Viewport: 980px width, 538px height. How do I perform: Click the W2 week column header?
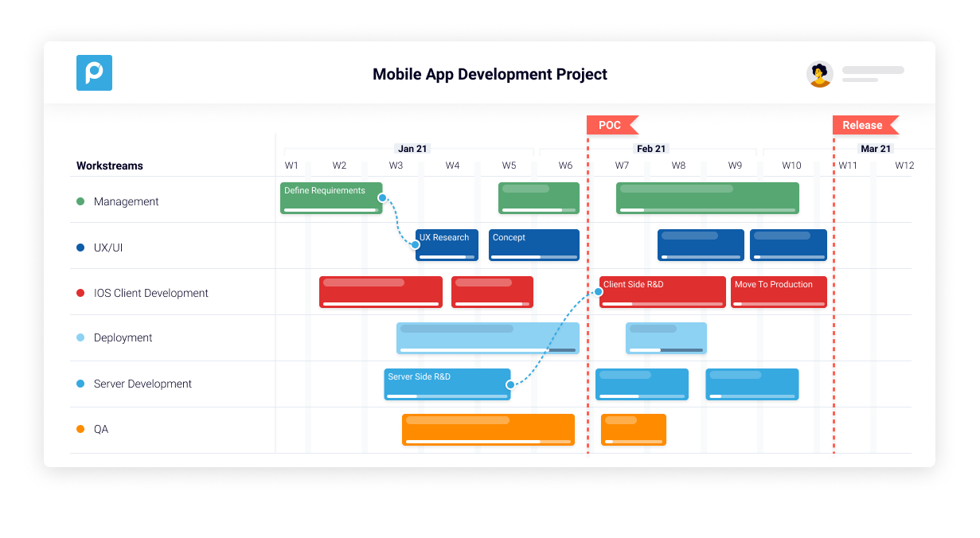339,166
